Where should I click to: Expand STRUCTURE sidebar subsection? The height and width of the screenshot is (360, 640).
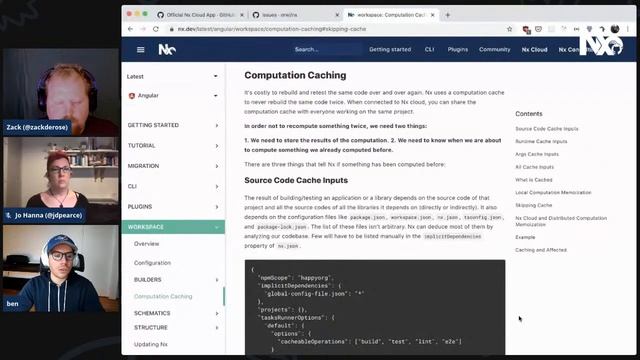click(176, 327)
